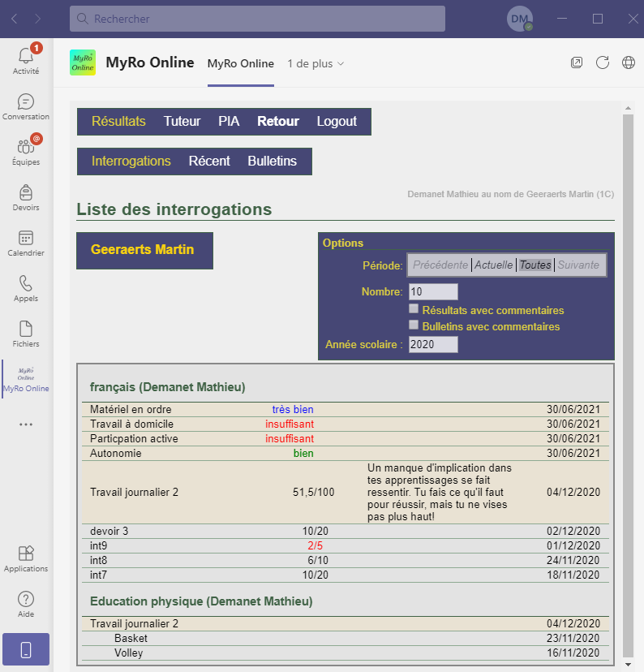Viewport: 644px width, 672px height.
Task: Show more apps with the ellipsis
Action: [x=26, y=424]
